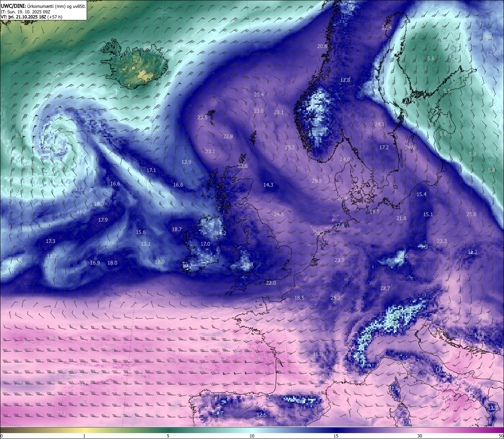Click the 23.5 value near the Faroe Islands
Screen dimensions: 504x439
tap(202, 118)
